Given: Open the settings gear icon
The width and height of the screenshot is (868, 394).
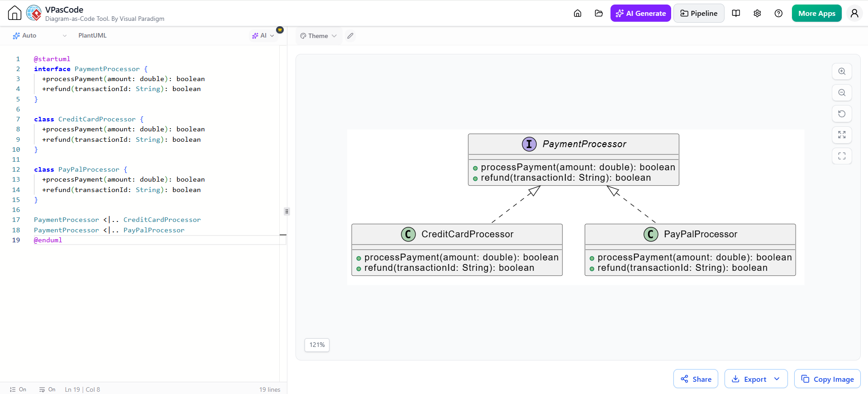Looking at the screenshot, I should point(757,13).
